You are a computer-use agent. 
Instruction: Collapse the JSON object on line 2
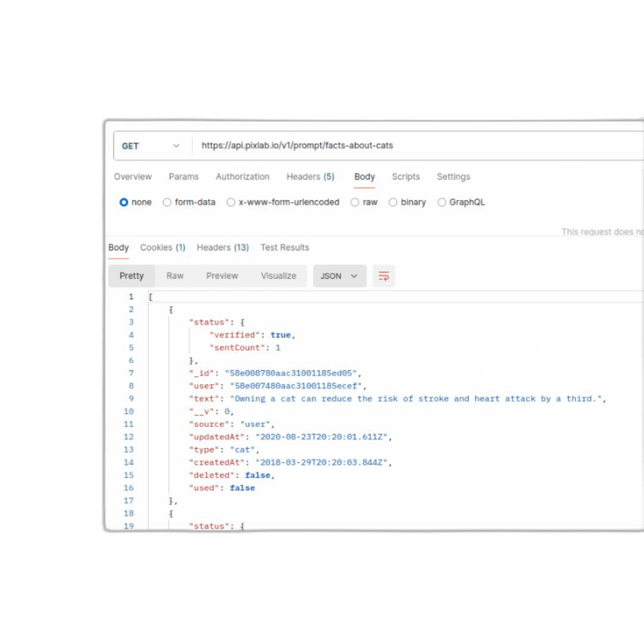tap(171, 309)
